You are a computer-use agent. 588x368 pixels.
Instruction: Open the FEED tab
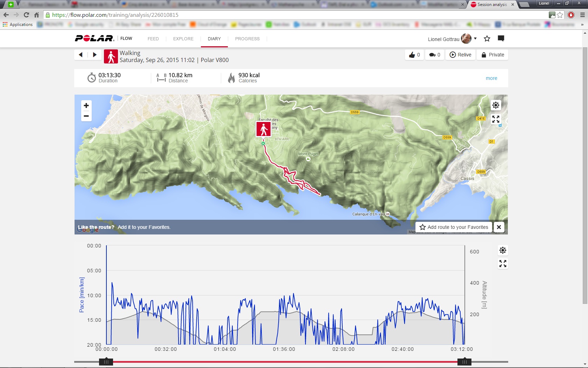click(x=153, y=39)
